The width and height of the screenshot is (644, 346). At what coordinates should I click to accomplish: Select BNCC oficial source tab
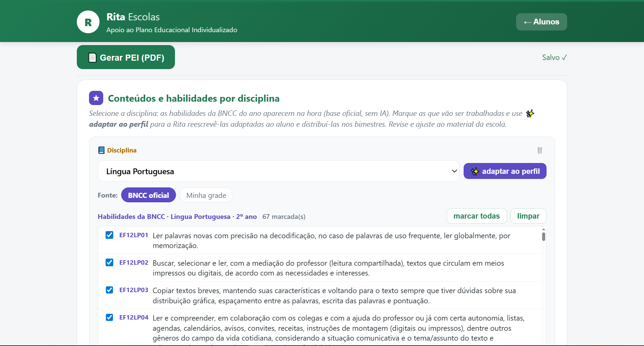(149, 195)
